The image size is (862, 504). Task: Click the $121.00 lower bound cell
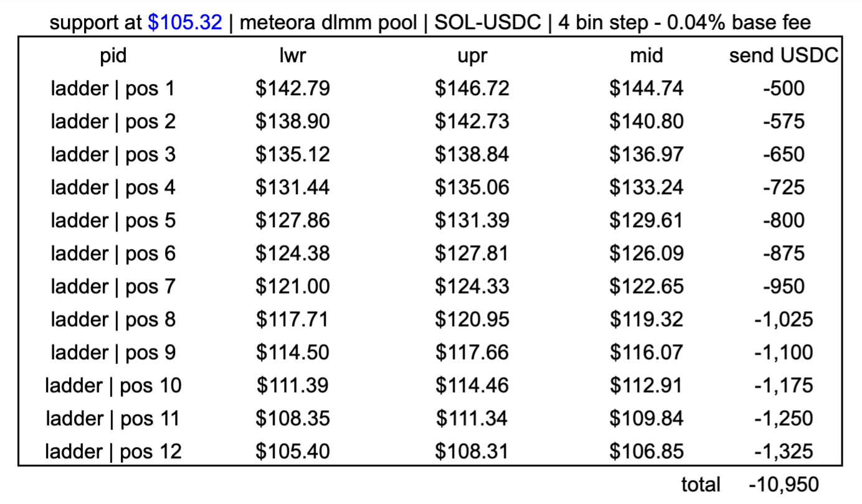pos(292,286)
